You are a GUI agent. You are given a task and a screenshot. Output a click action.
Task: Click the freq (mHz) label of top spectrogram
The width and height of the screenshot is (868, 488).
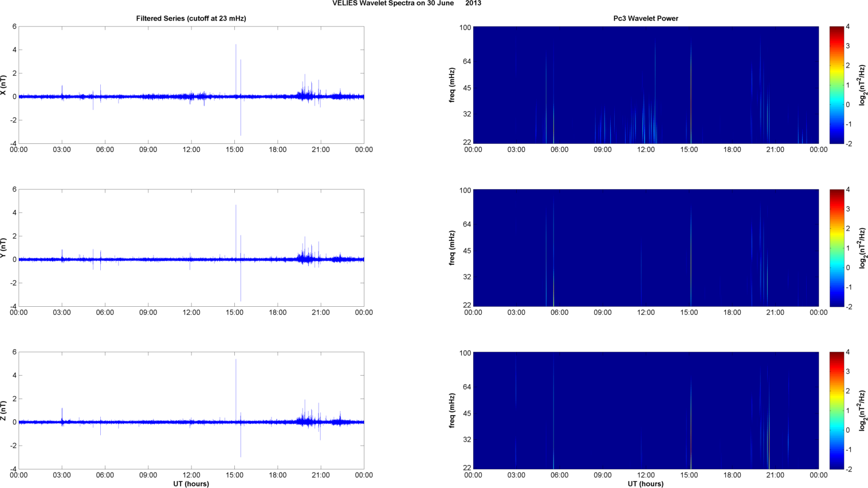(452, 85)
